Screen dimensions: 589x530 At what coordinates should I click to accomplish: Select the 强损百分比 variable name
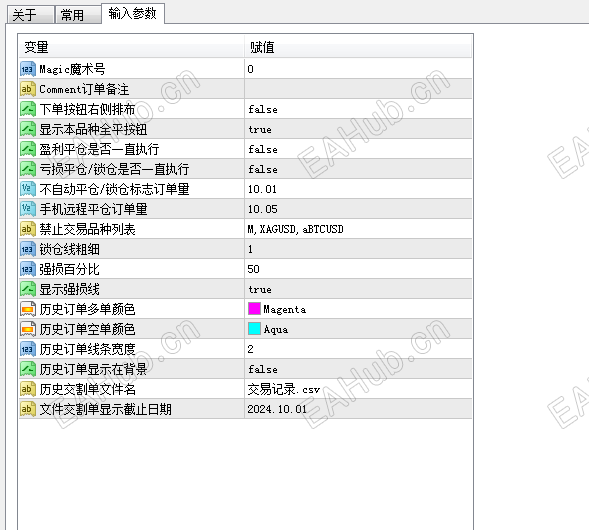tap(69, 269)
